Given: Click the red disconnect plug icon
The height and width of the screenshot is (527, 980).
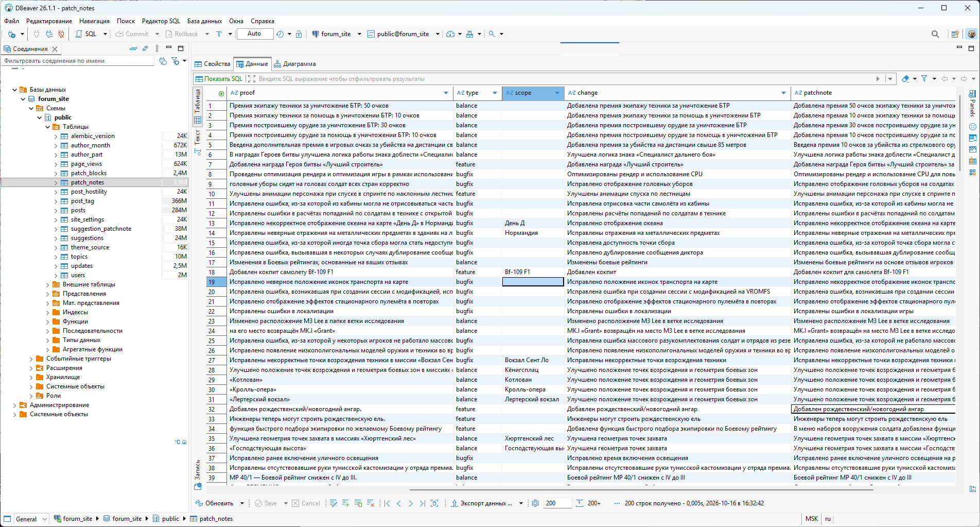Looking at the screenshot, I should pyautogui.click(x=61, y=34).
